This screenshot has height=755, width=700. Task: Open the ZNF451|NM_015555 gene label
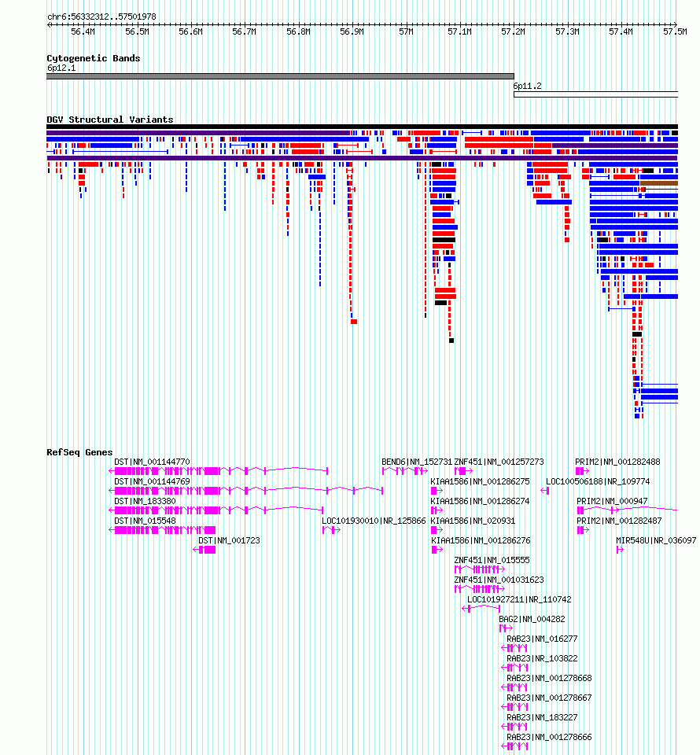tap(492, 561)
